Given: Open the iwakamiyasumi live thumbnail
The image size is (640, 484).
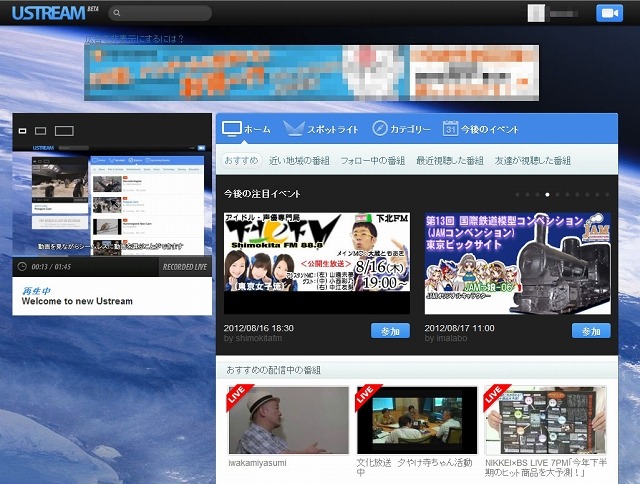Looking at the screenshot, I should (288, 420).
